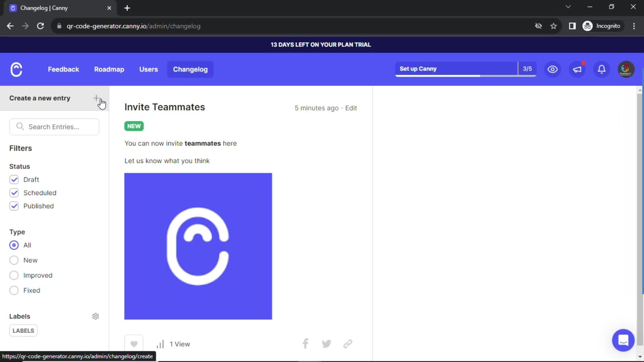This screenshot has height=362, width=644.
Task: Click the Set up Canny progress bar
Action: (465, 68)
